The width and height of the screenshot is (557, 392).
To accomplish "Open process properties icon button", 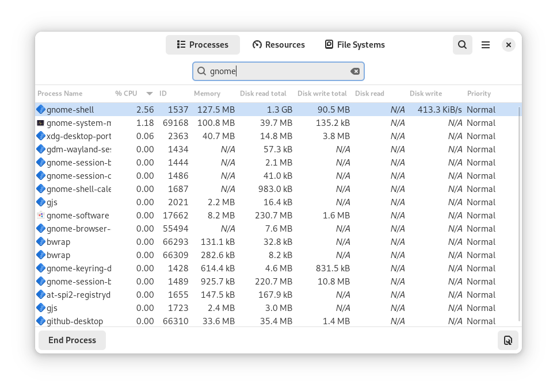I will pyautogui.click(x=508, y=340).
